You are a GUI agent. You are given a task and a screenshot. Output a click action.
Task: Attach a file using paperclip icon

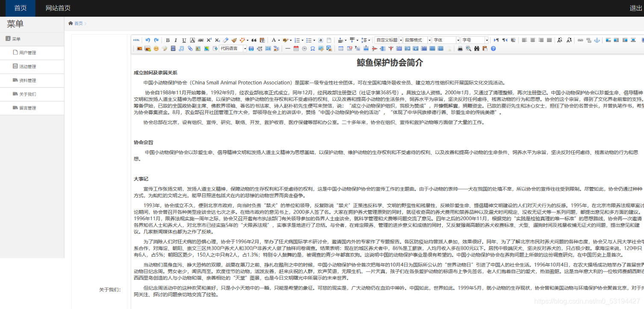190,48
